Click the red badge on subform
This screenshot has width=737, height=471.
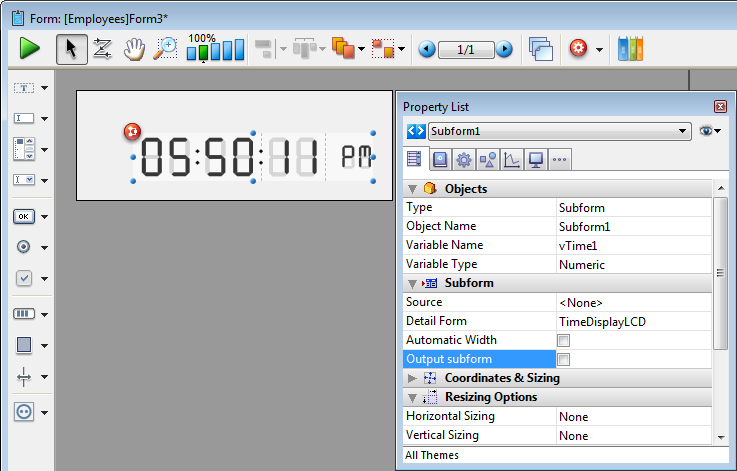click(x=132, y=132)
